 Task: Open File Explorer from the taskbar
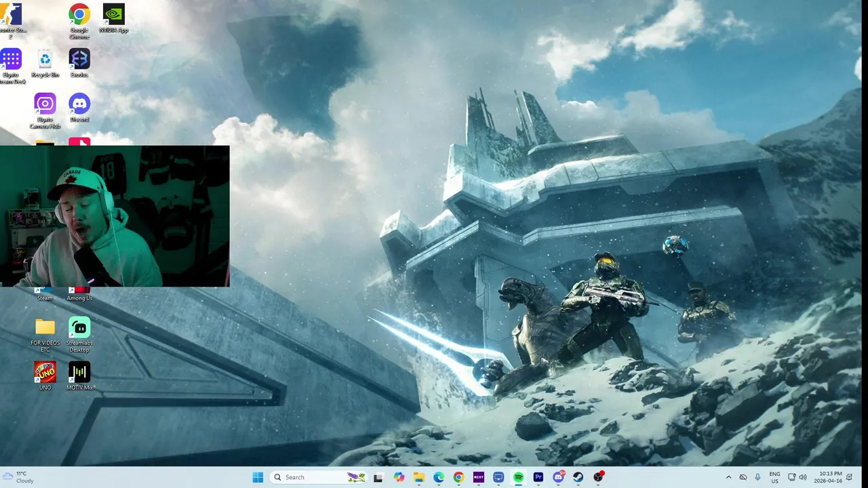tap(419, 477)
